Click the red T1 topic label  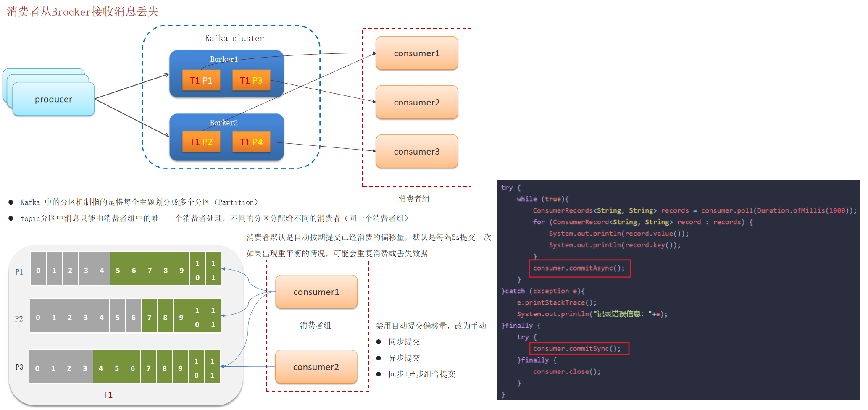[108, 395]
